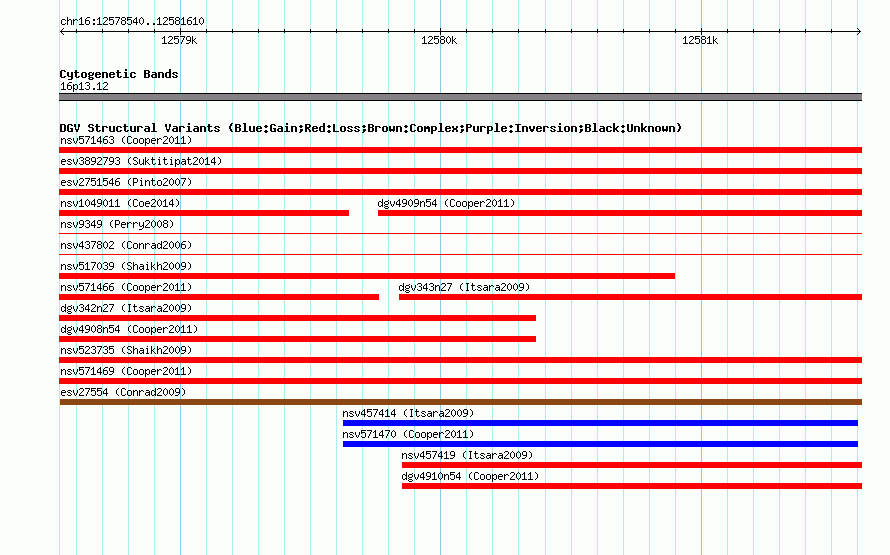Select the red bar under dgv4908n54
The height and width of the screenshot is (555, 890).
pyautogui.click(x=297, y=339)
